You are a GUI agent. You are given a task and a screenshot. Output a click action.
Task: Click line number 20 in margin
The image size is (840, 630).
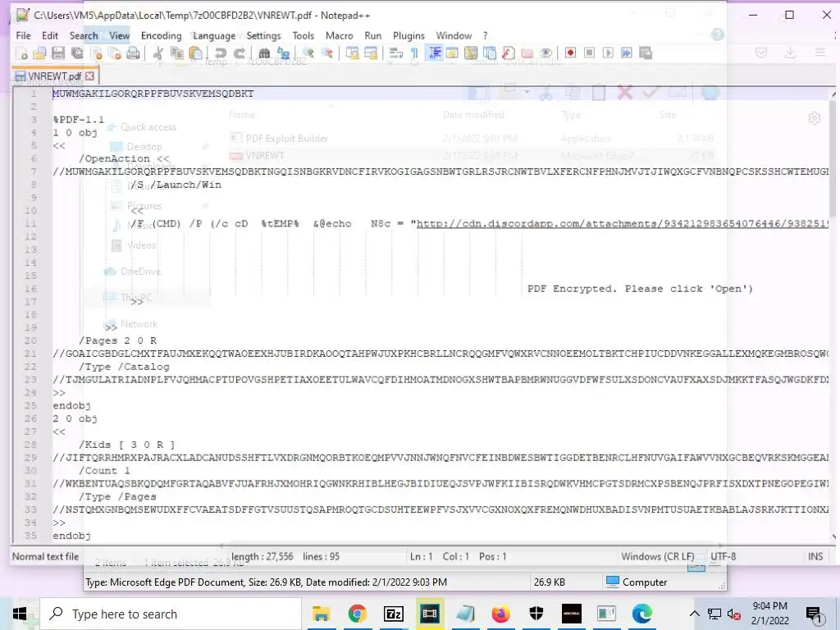(x=30, y=340)
